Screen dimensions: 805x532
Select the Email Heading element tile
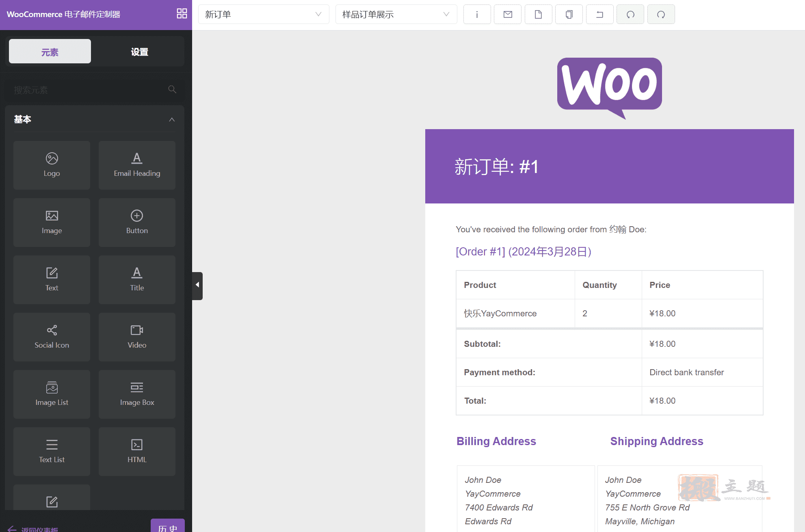(x=137, y=165)
